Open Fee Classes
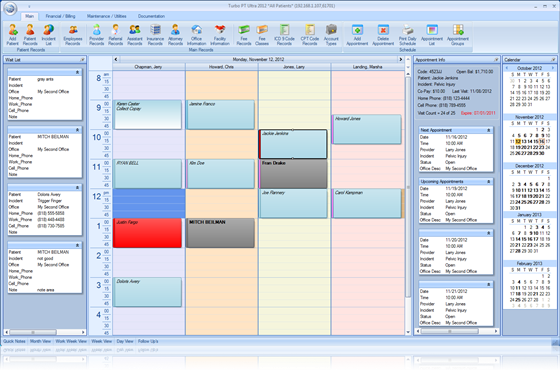The width and height of the screenshot is (560, 375). [x=262, y=35]
